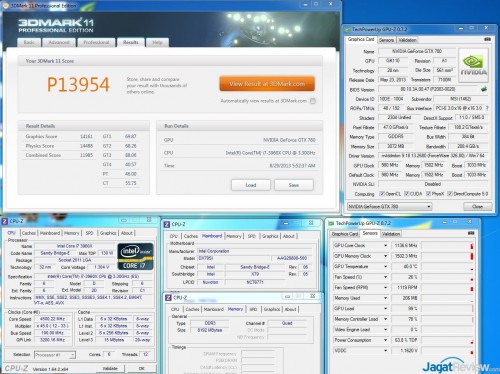
Task: Click the Close button in GPU-Z
Action: 477,207
